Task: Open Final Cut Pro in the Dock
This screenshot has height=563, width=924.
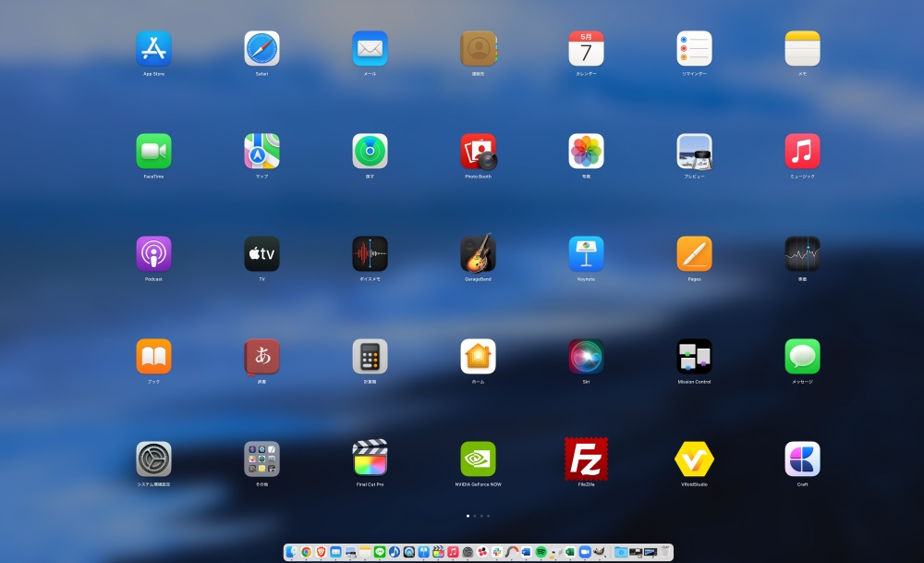Action: tap(438, 552)
